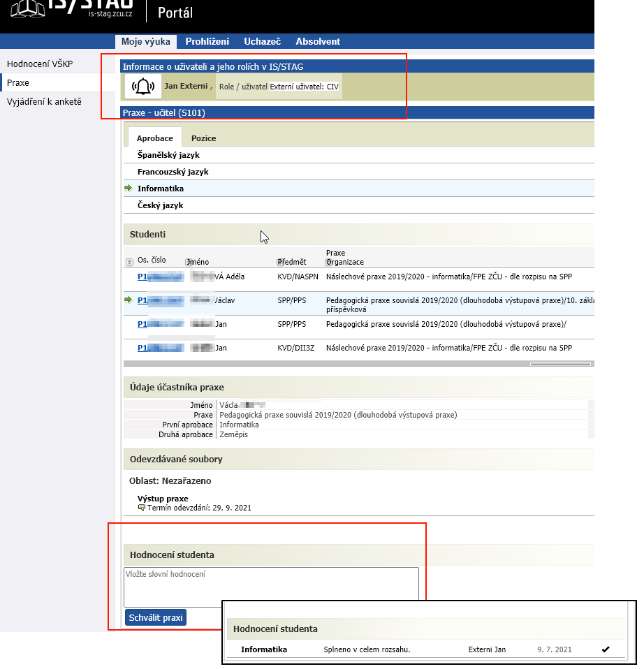
Task: Click the comment icon next to Termín odevzdání
Action: pyautogui.click(x=142, y=508)
